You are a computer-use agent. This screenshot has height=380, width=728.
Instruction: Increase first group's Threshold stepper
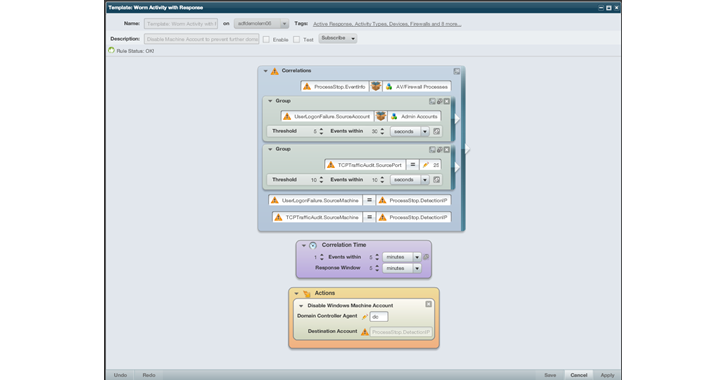[x=321, y=130]
